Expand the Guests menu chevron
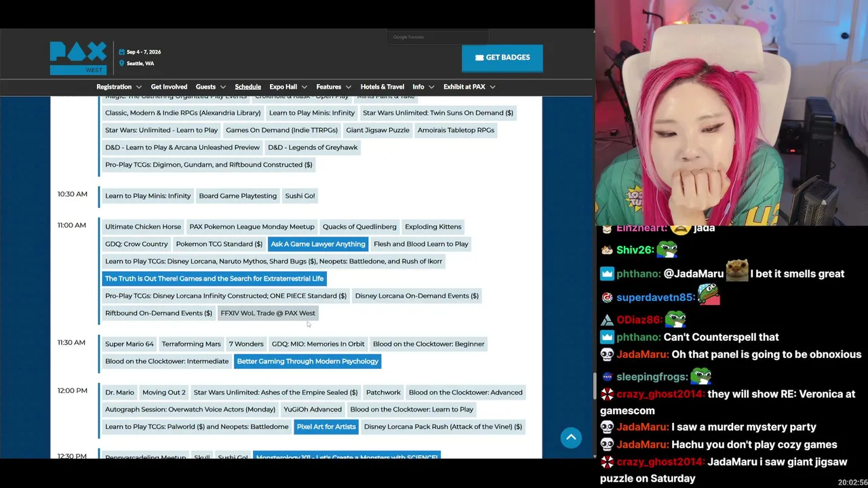The image size is (868, 488). point(222,87)
